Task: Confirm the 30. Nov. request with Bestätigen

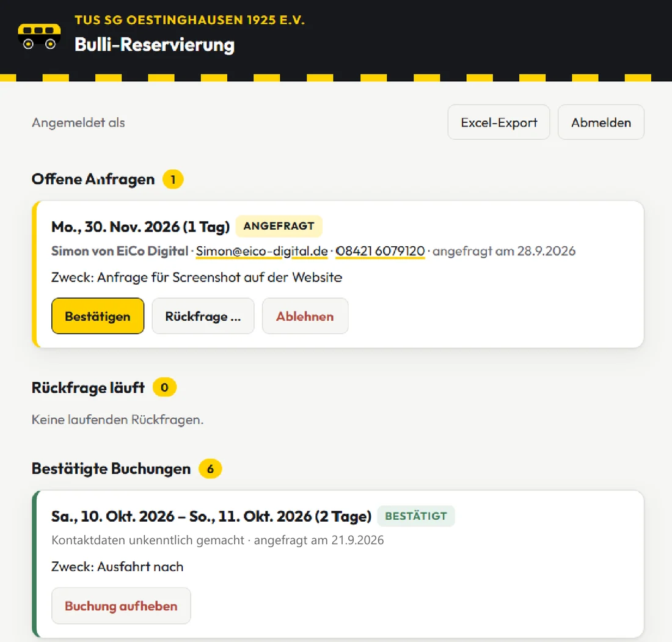Action: pyautogui.click(x=98, y=316)
